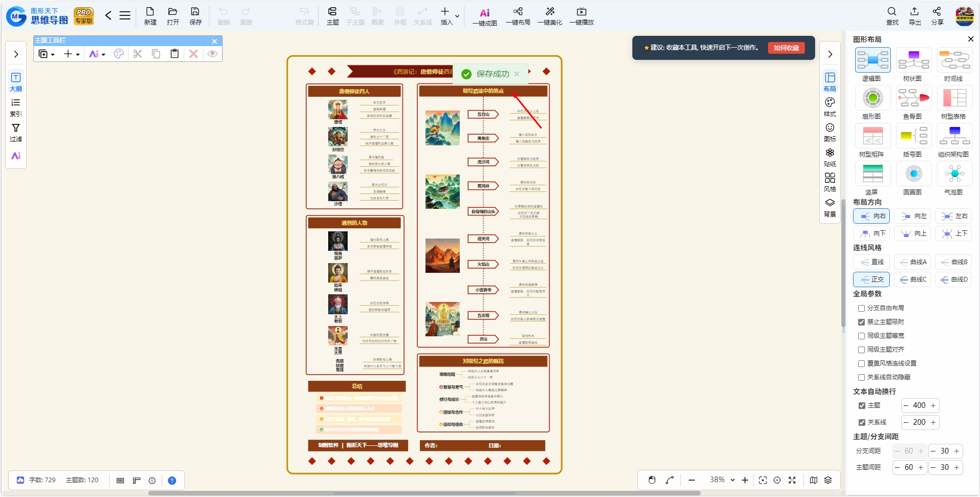Image resolution: width=980 pixels, height=497 pixels.
Task: Close the 图形布局 panel
Action: tap(970, 39)
